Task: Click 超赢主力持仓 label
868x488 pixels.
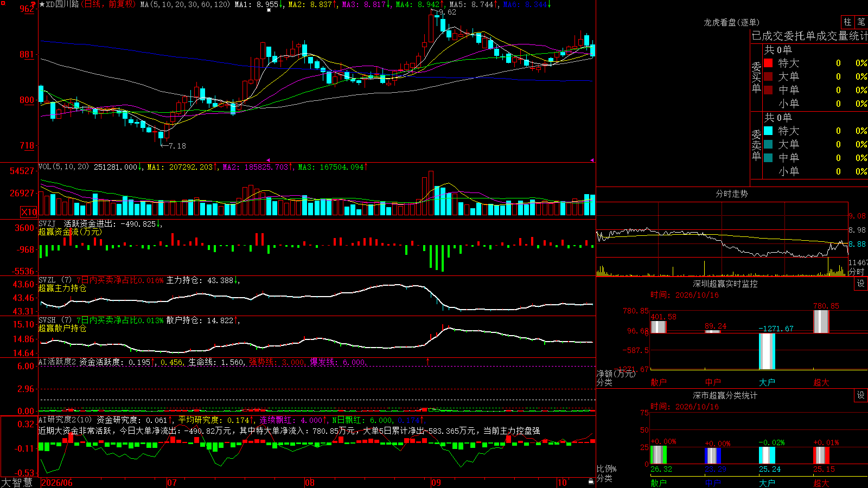Action: coord(62,288)
